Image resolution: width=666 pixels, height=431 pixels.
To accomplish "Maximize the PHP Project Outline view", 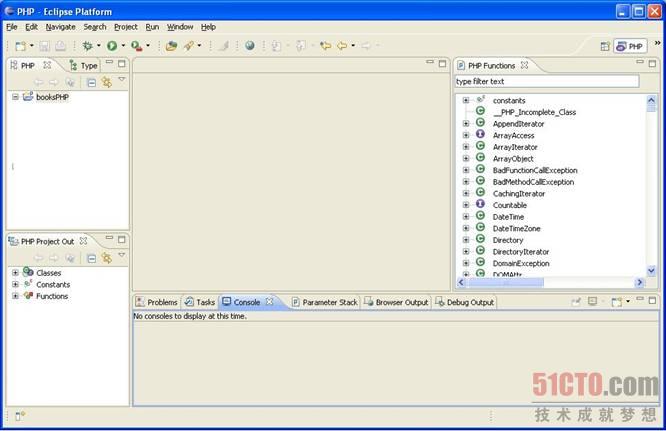I will tap(122, 239).
